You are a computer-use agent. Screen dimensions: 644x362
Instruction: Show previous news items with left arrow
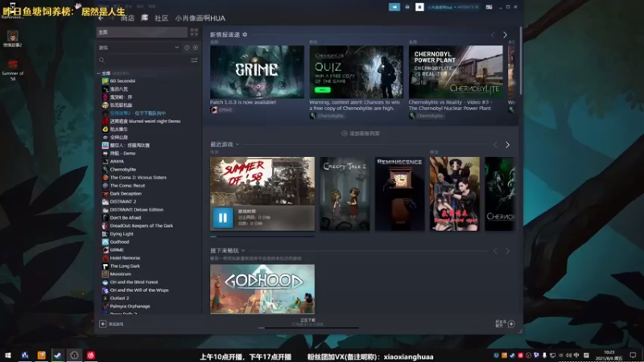(x=493, y=35)
